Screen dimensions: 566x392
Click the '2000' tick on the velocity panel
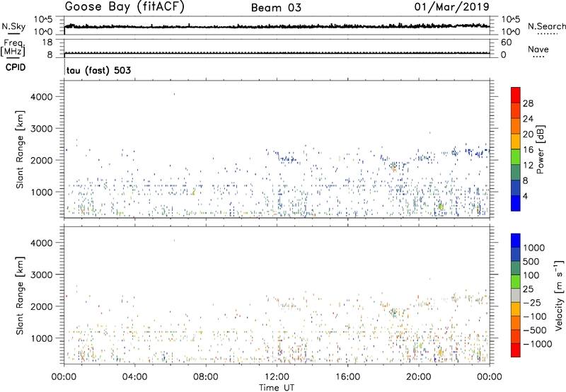[42, 306]
